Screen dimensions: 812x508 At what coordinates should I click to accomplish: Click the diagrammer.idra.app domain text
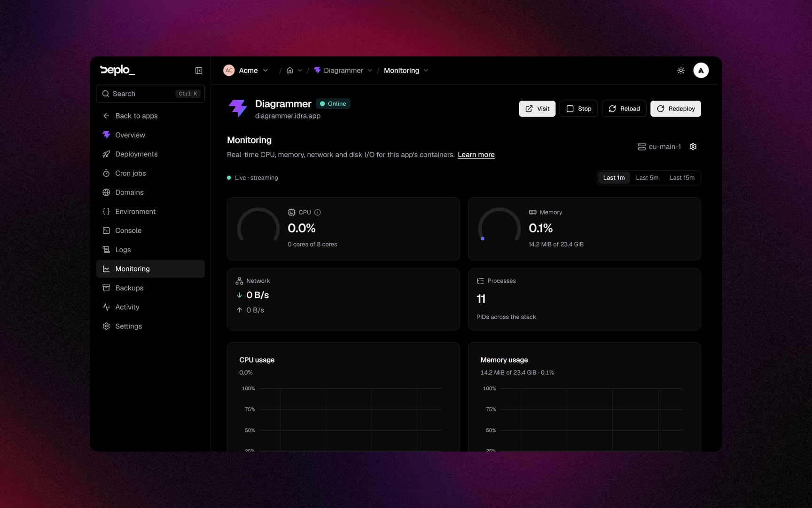[288, 116]
